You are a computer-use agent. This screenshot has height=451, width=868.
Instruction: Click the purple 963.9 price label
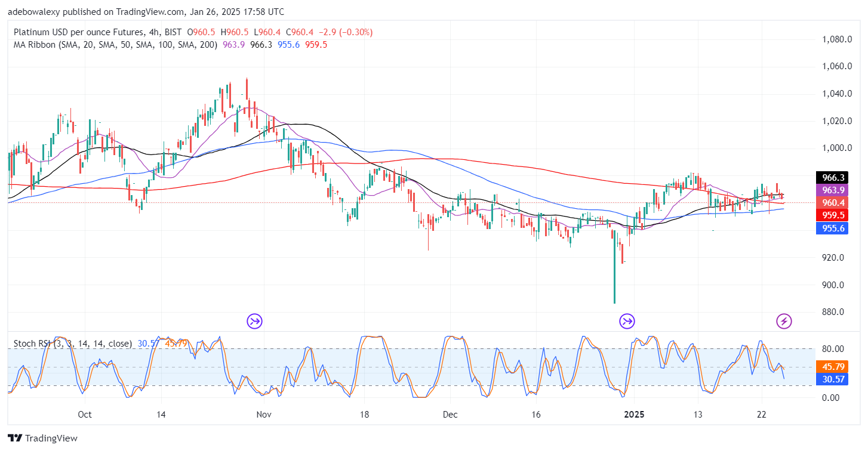click(832, 190)
